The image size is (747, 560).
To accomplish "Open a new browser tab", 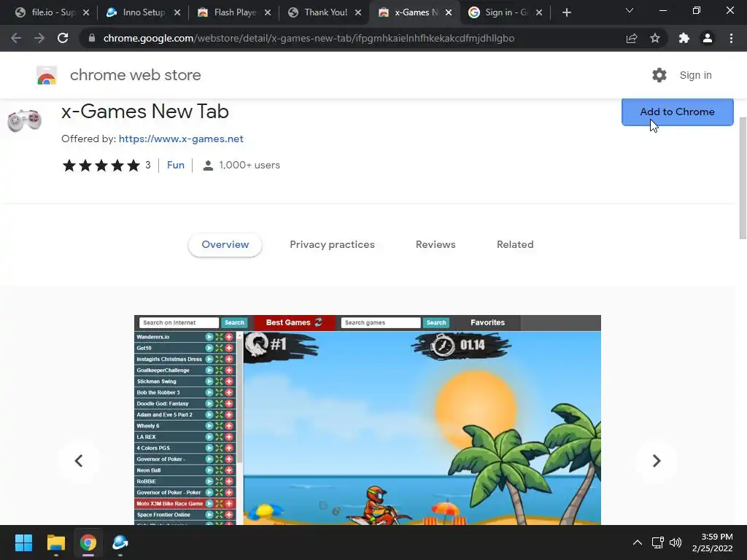I will pyautogui.click(x=566, y=12).
